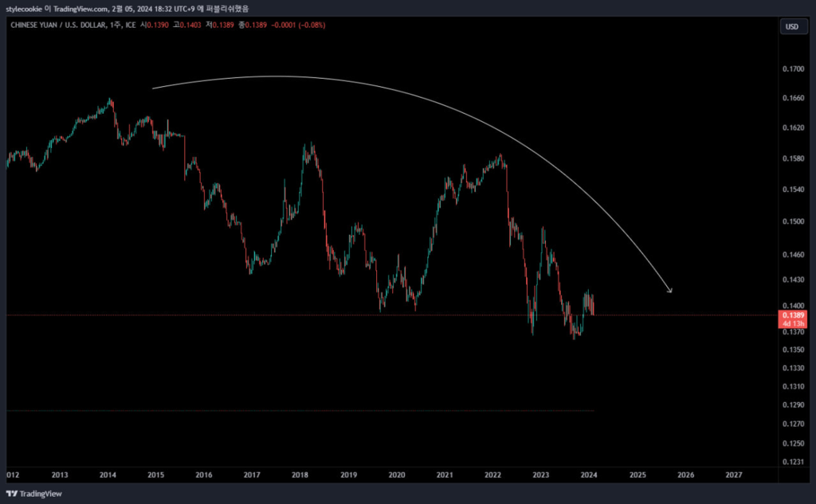
Task: Click the 2014 price peak candle near 0.1660
Action: pyautogui.click(x=110, y=100)
